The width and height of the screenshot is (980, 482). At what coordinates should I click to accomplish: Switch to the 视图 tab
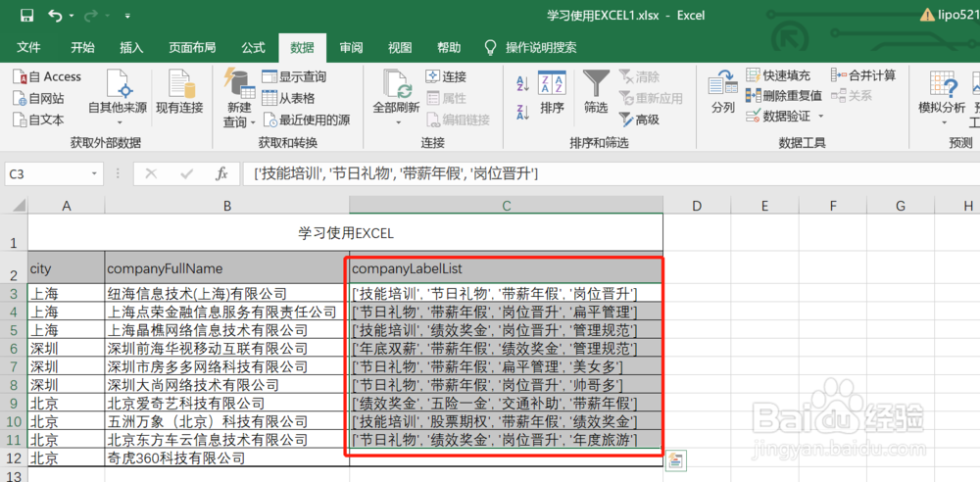pyautogui.click(x=400, y=47)
